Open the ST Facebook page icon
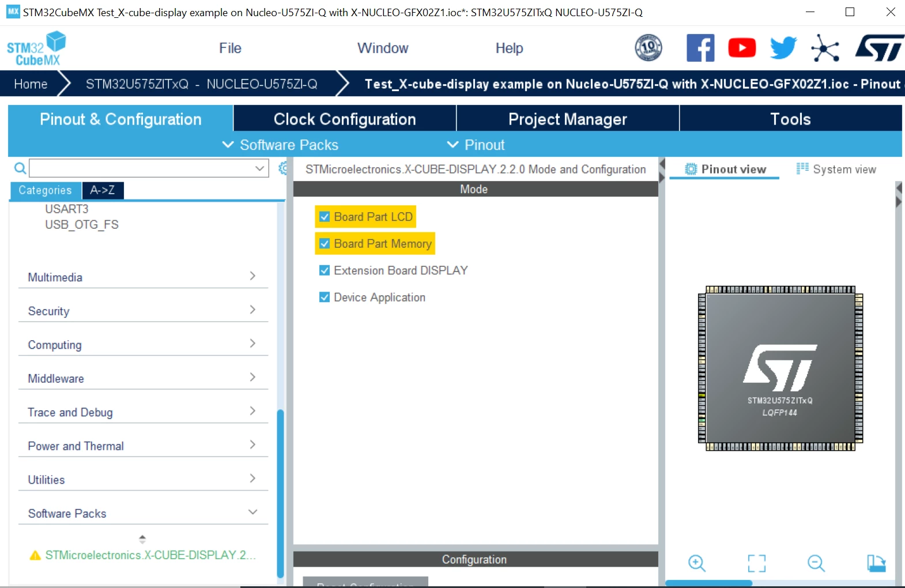905x588 pixels. tap(700, 48)
